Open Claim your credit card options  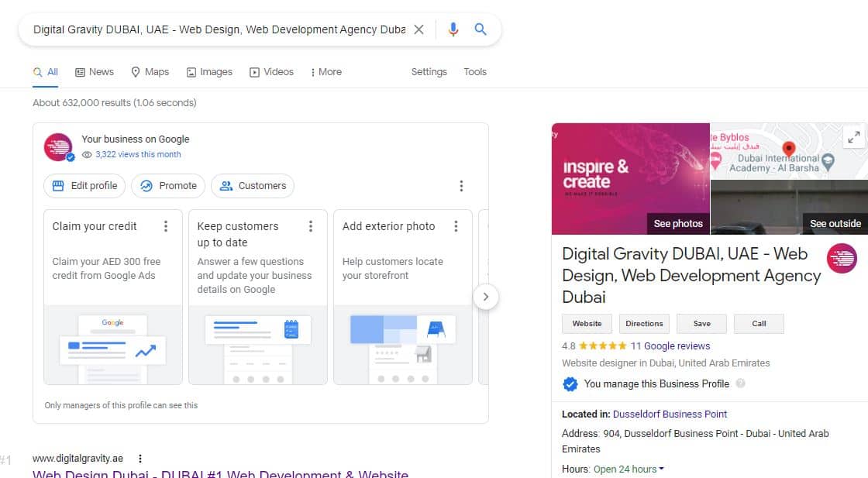[166, 226]
